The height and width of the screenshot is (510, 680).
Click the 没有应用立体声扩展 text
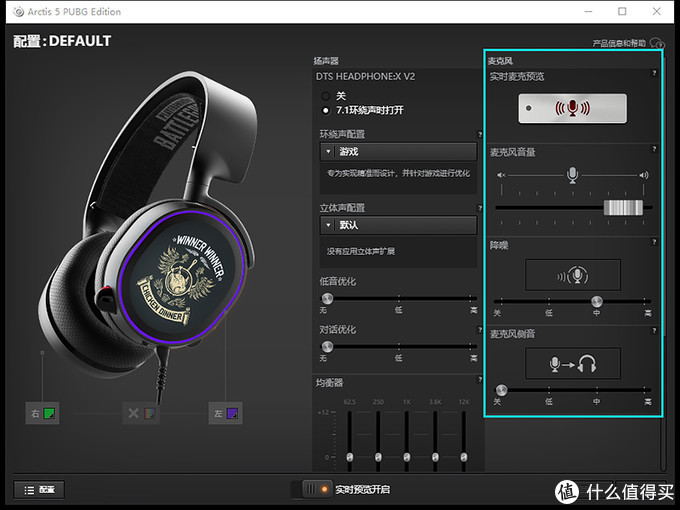(x=361, y=252)
